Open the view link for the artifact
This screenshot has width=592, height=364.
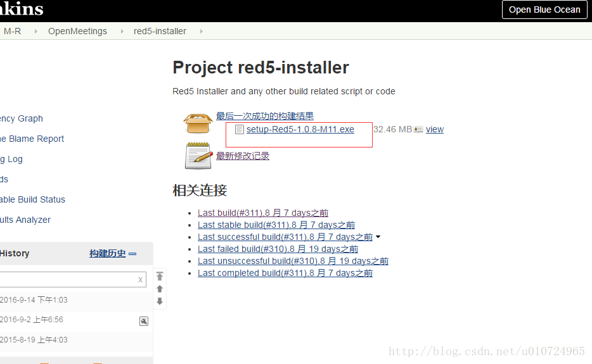[435, 129]
